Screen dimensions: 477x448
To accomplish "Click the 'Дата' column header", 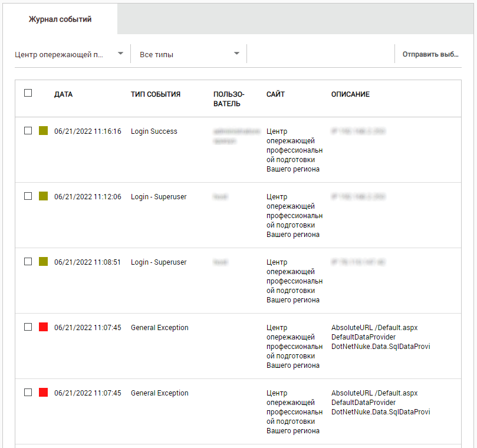I will 63,94.
